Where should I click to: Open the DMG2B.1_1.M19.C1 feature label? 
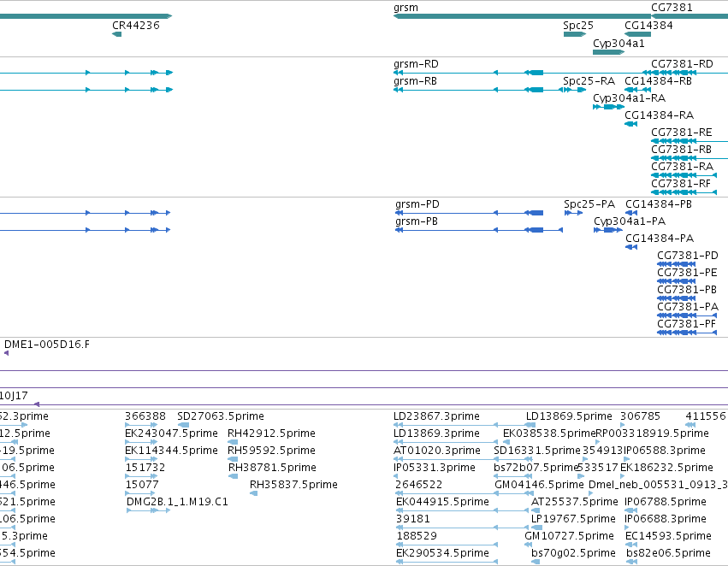pos(177,502)
